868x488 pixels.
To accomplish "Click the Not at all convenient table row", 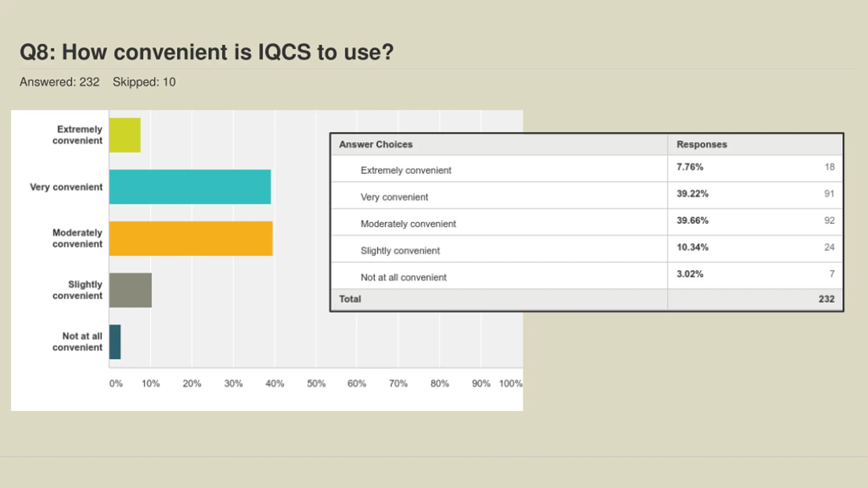I will 403,278.
